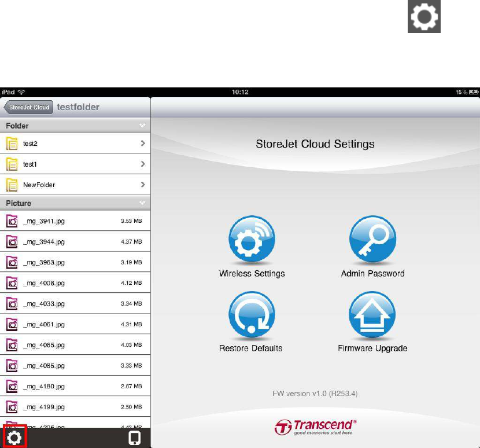480x448 pixels.
Task: Click the large gear icon above the iPad screen
Action: pos(424,16)
